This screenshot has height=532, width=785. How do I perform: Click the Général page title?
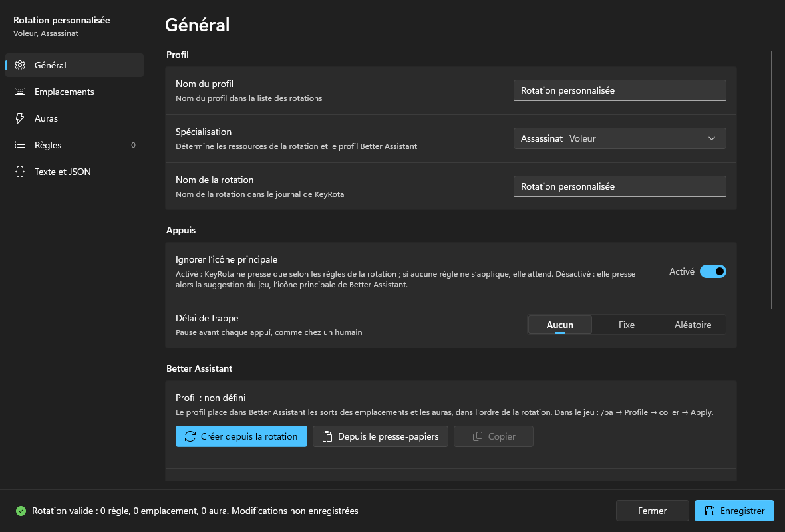pos(198,25)
